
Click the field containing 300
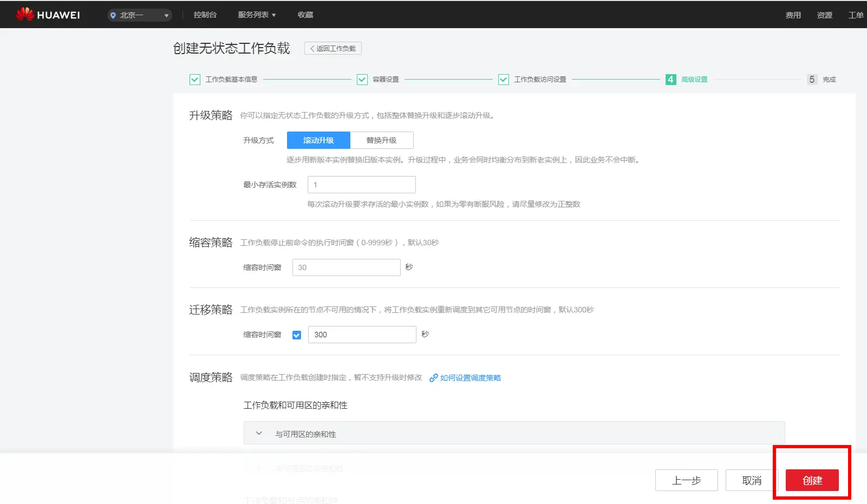362,335
